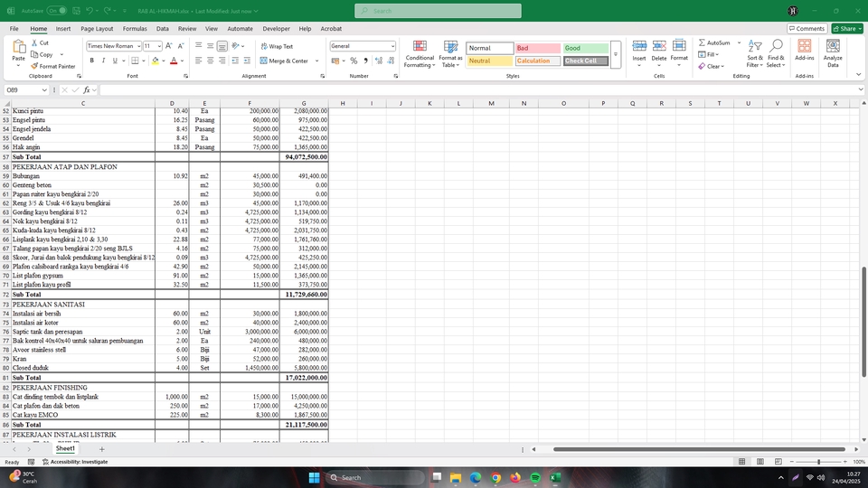868x488 pixels.
Task: Click the Paste clipboard icon
Action: 19,47
